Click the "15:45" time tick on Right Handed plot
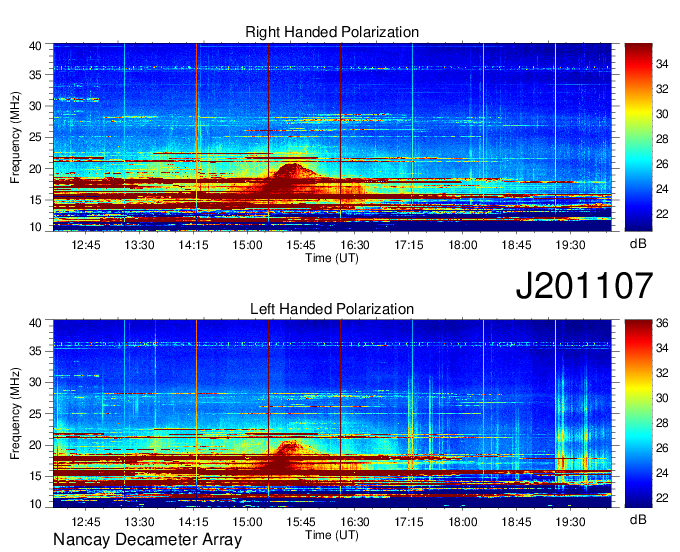This screenshot has width=680, height=552. [x=301, y=245]
